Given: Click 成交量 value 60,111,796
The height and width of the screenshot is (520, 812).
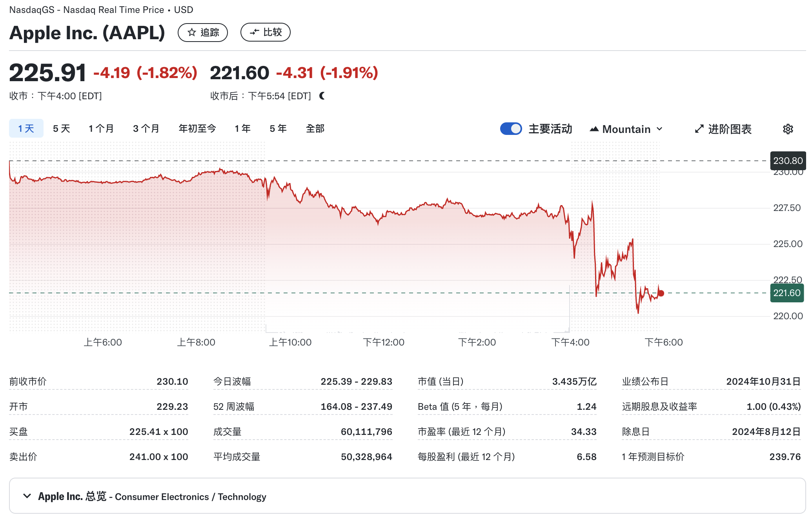Looking at the screenshot, I should click(366, 432).
